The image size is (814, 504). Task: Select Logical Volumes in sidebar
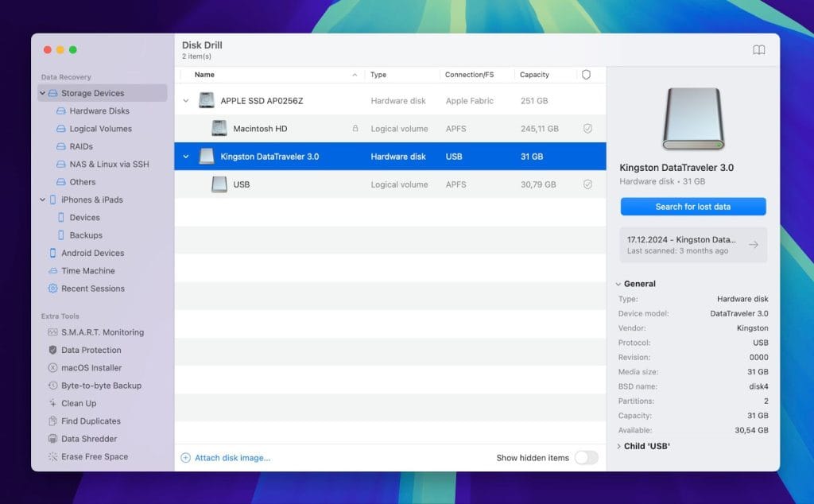click(100, 129)
